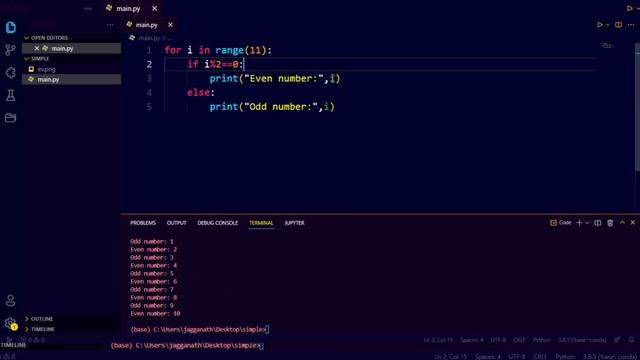Viewport: 640px width, 360px height.
Task: Switch to the JUPYTER panel tab
Action: click(294, 223)
